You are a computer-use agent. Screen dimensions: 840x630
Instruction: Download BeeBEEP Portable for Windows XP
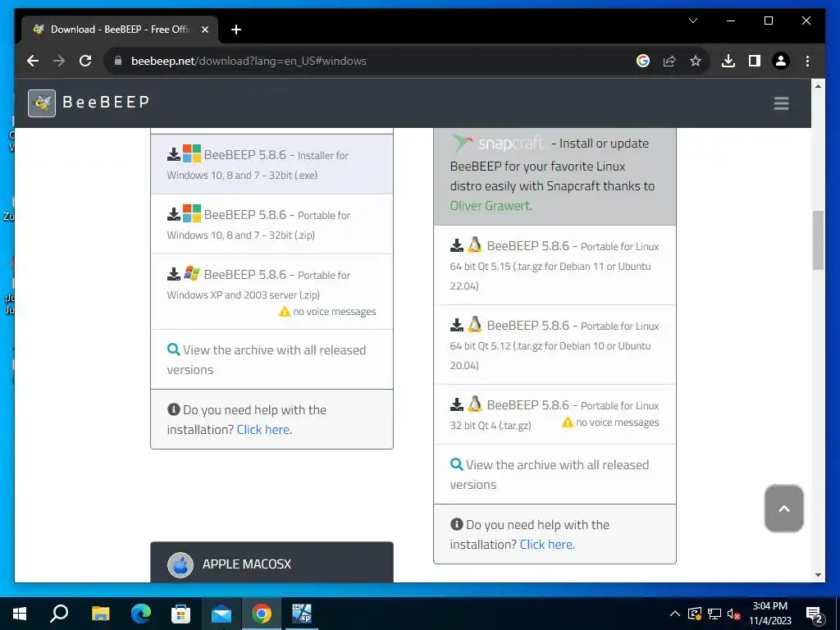tap(272, 291)
